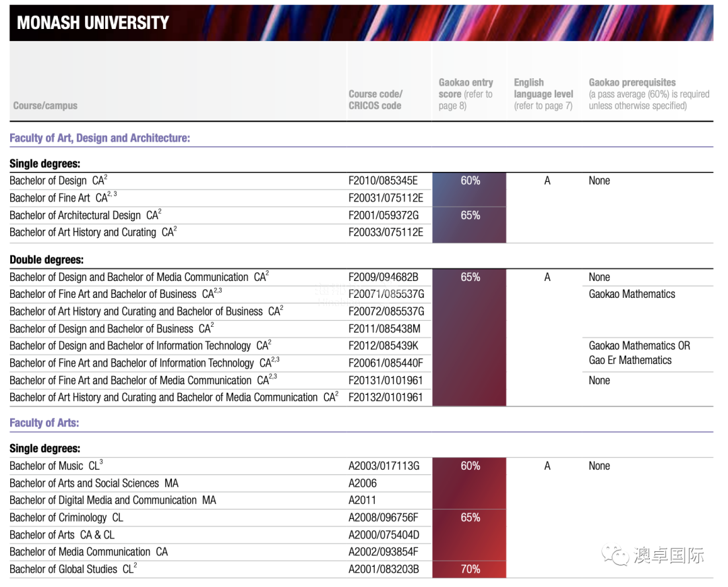Screen dimensions: 728x587
Task: Select course code F2009/094682B
Action: pos(383,277)
